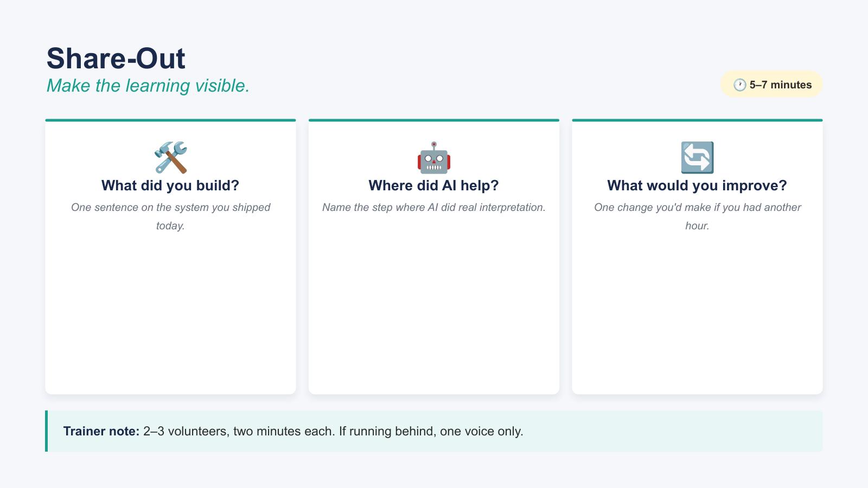868x488 pixels.
Task: Click heading "What did you build?"
Action: pyautogui.click(x=170, y=185)
